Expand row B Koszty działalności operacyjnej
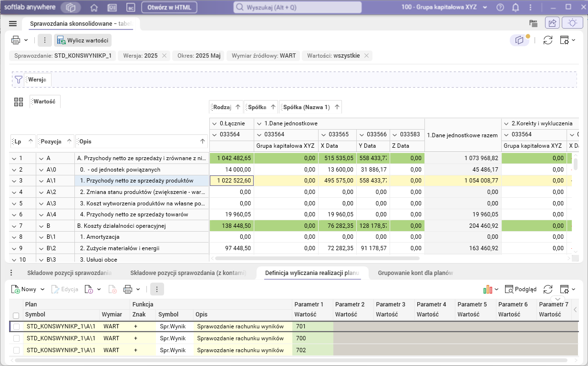 point(41,226)
